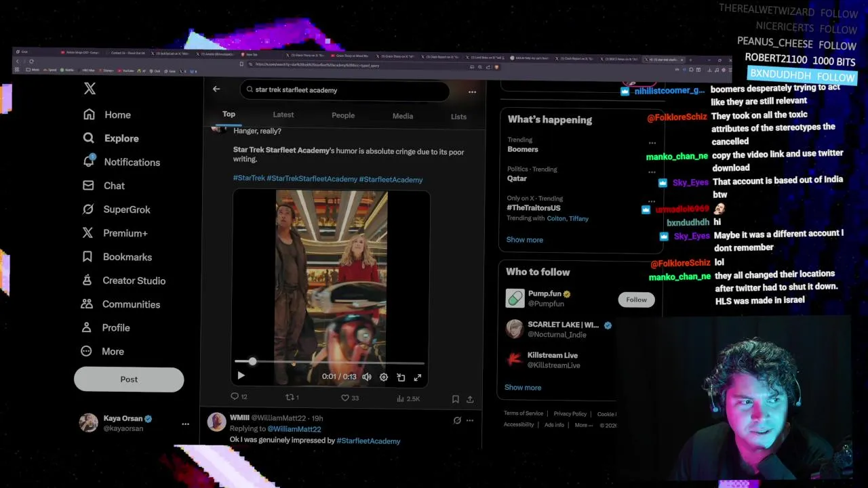This screenshot has width=868, height=488.
Task: Follow the Pump.fun account
Action: pyautogui.click(x=636, y=300)
